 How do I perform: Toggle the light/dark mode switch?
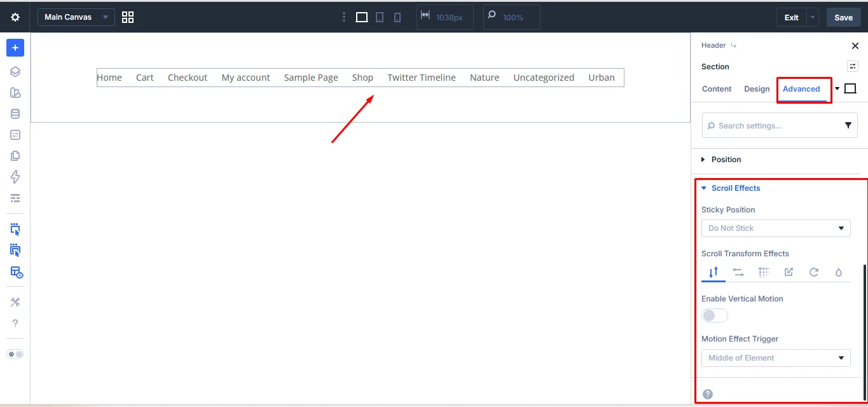tap(15, 354)
